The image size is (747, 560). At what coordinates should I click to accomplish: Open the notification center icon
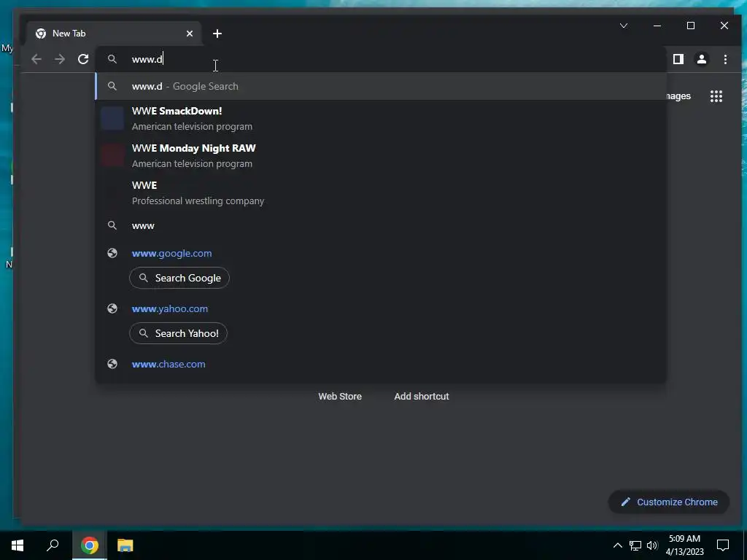click(723, 545)
